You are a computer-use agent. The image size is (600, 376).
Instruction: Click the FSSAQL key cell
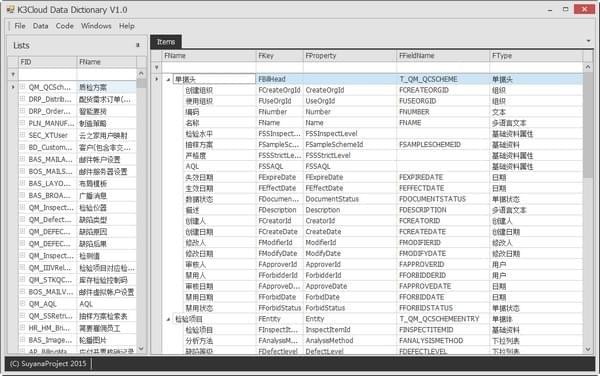279,166
